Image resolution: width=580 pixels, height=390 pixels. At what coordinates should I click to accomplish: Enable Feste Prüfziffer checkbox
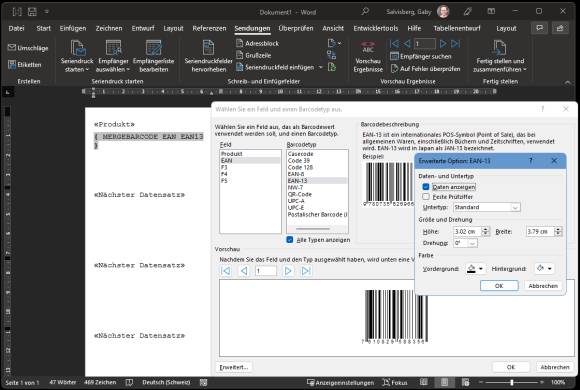(426, 197)
